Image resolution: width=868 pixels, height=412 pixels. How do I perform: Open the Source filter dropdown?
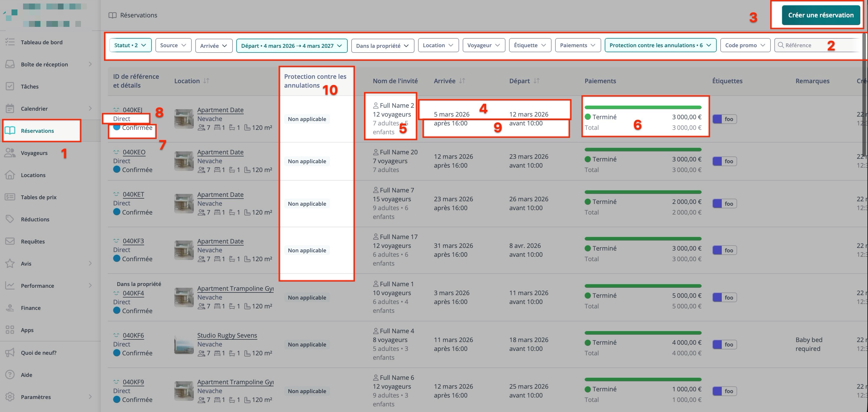point(173,45)
